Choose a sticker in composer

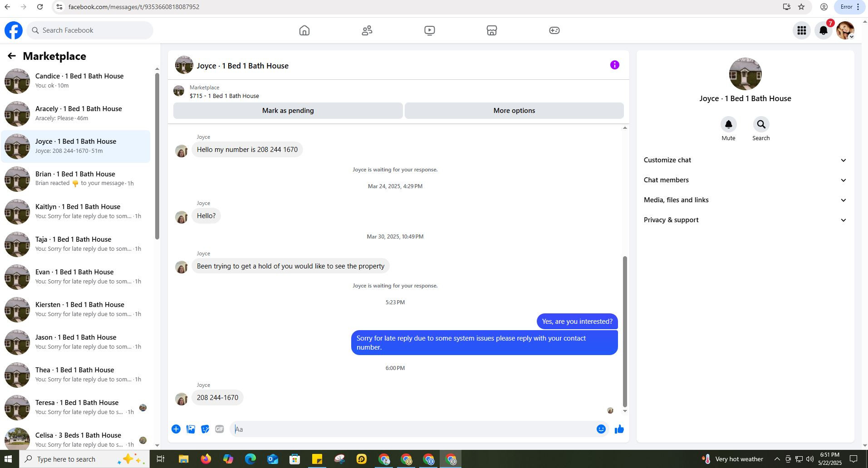coord(205,429)
